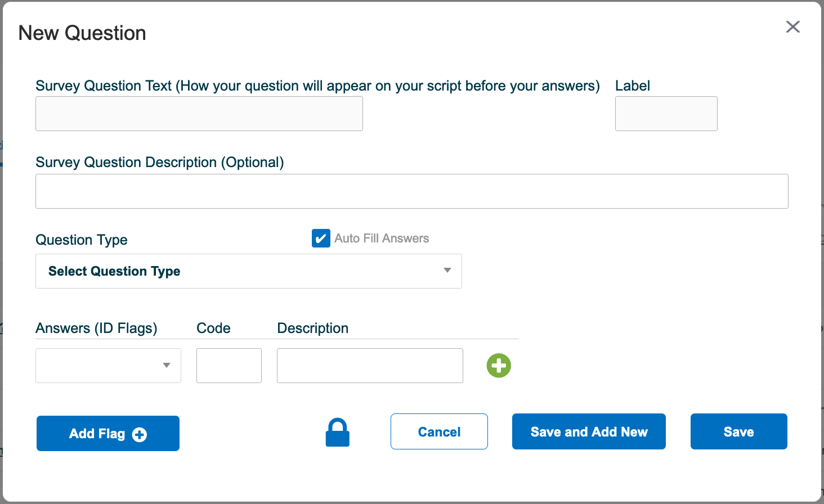Screen dimensions: 824x504
Task: Click the Answers (ID Flags) column header
Action: coord(96,328)
